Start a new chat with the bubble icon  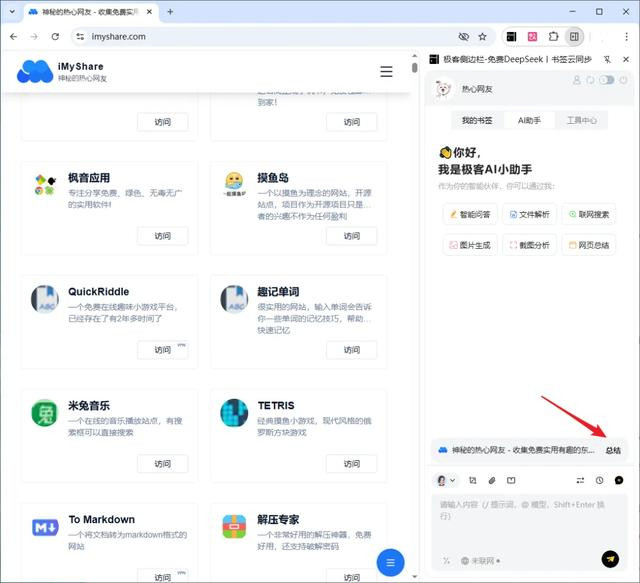[619, 481]
